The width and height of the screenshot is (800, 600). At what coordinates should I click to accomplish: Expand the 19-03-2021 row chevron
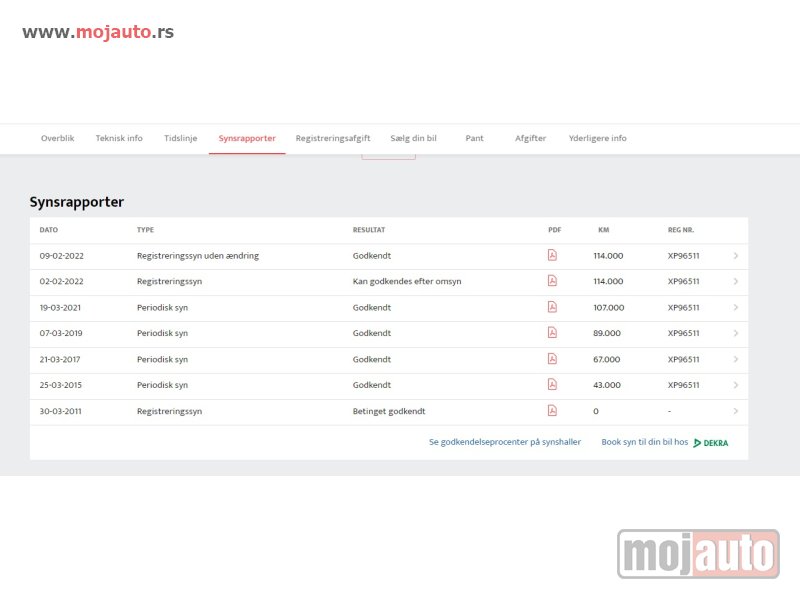(736, 307)
